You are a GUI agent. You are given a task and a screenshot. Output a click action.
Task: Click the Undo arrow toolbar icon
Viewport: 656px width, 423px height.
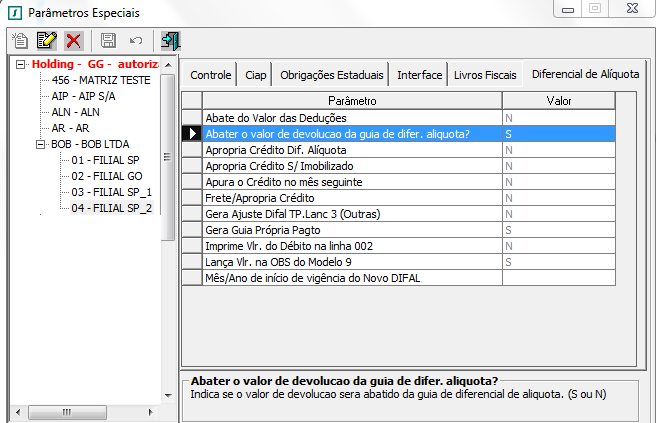[135, 41]
